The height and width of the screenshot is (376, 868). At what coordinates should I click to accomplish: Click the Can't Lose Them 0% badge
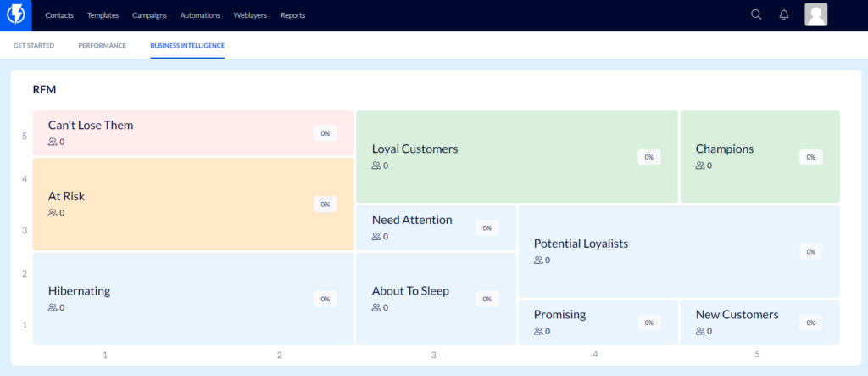[x=325, y=133]
